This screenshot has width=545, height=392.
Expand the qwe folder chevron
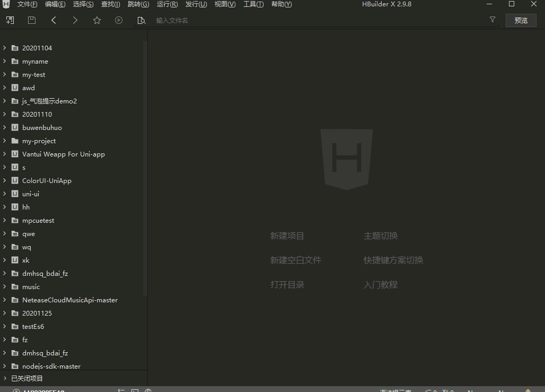pyautogui.click(x=5, y=233)
